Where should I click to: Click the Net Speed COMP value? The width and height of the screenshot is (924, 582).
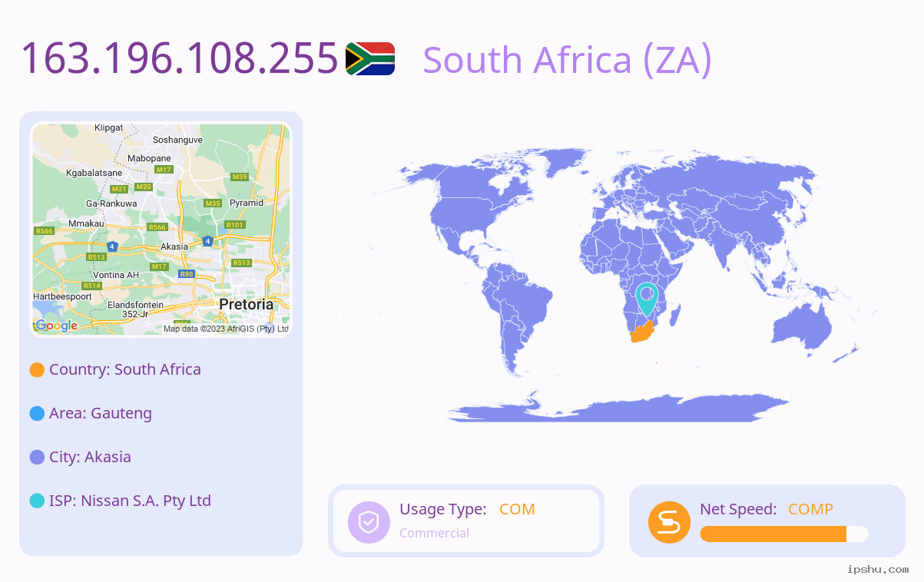(x=810, y=509)
